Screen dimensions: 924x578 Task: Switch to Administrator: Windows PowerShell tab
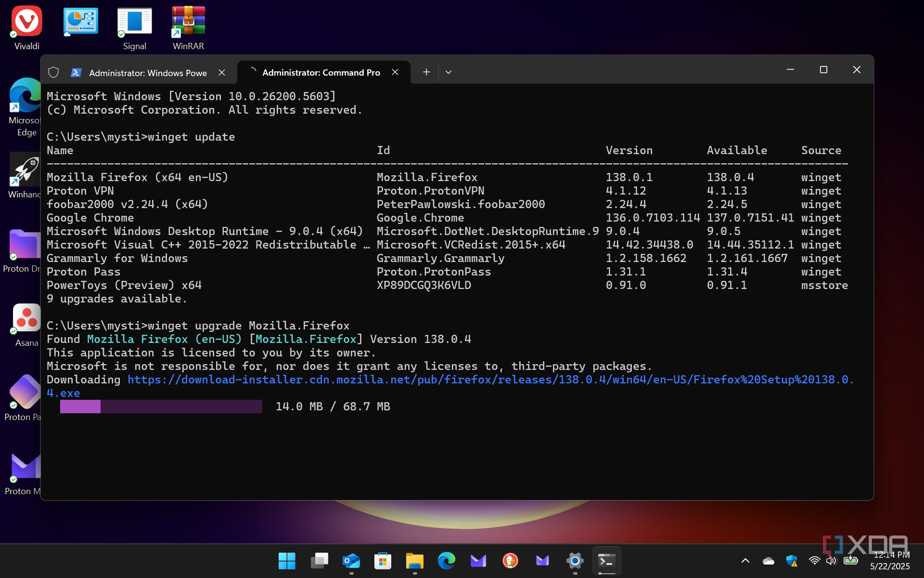[148, 73]
